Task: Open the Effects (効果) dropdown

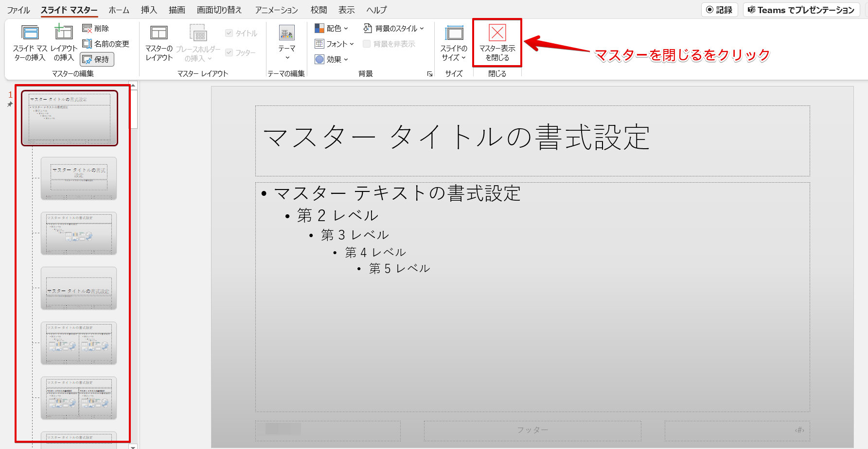Action: (332, 59)
